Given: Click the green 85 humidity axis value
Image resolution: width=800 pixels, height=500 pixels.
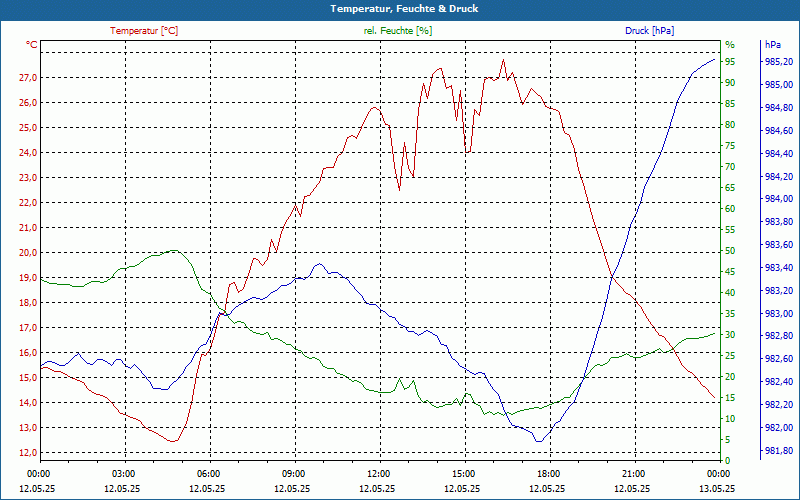Looking at the screenshot, I should (730, 104).
